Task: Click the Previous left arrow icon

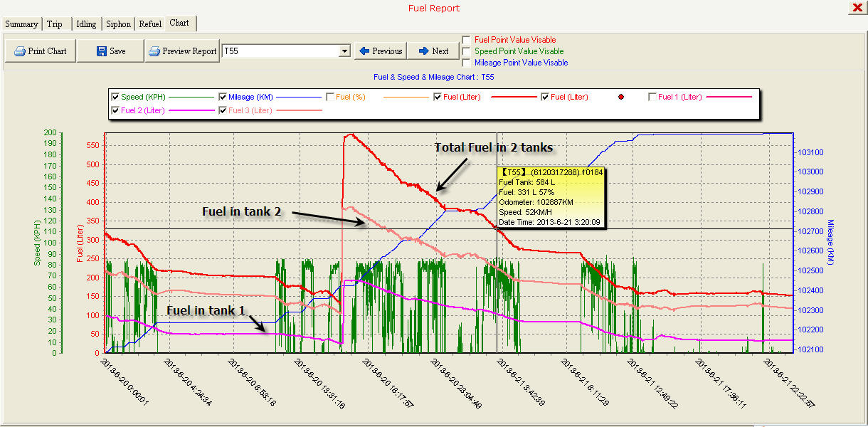Action: 364,51
